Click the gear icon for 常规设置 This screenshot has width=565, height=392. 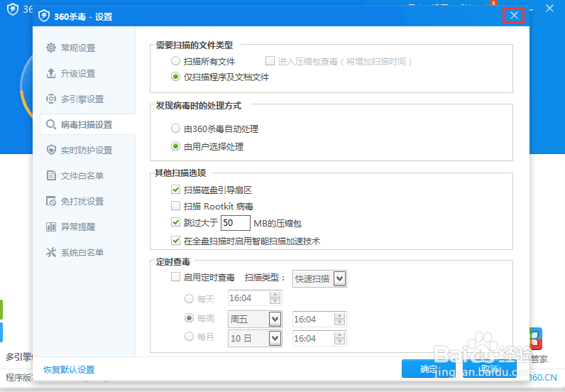[51, 48]
